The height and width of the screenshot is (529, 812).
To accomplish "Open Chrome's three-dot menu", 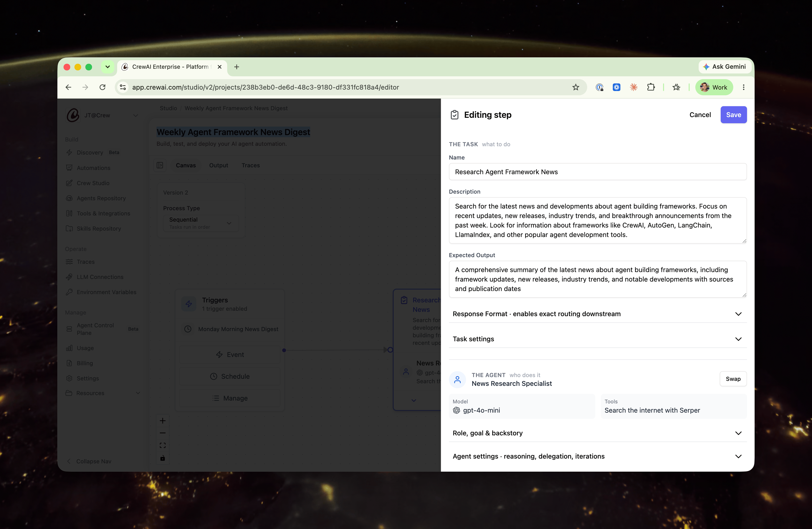I will 744,87.
